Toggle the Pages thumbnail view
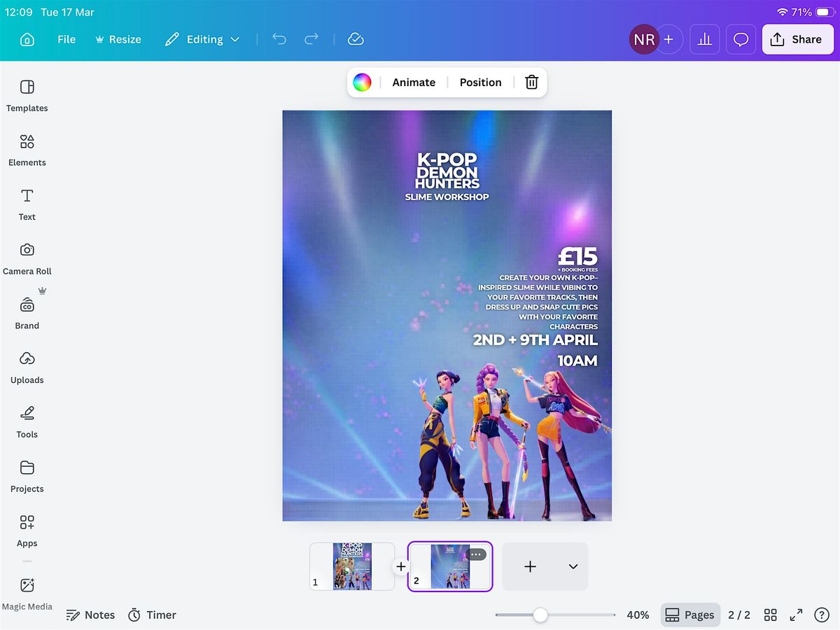 [x=690, y=615]
